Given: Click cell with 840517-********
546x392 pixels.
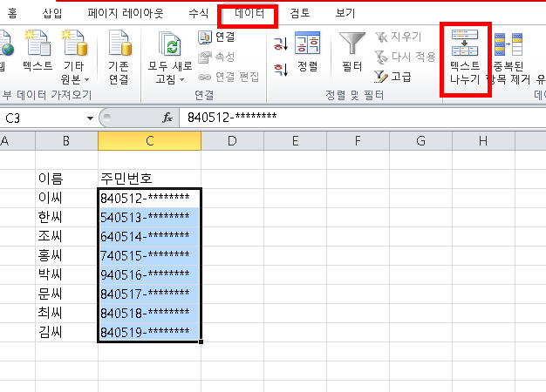Looking at the screenshot, I should click(x=149, y=294).
